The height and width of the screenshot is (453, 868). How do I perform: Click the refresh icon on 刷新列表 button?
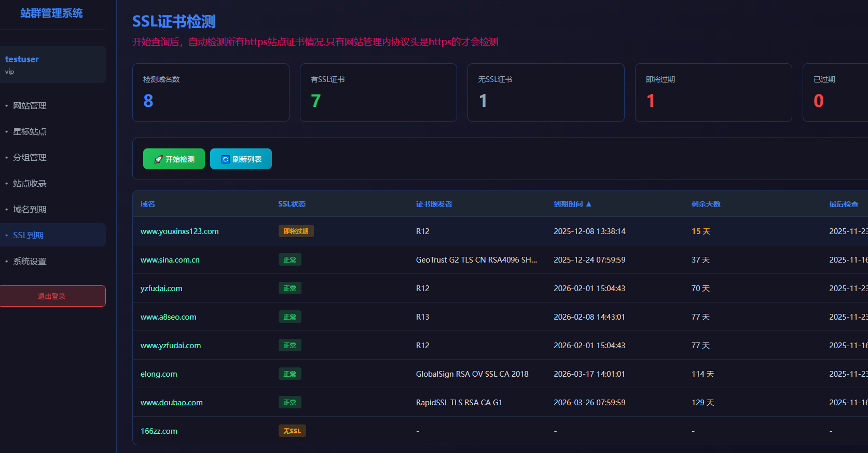click(x=226, y=159)
